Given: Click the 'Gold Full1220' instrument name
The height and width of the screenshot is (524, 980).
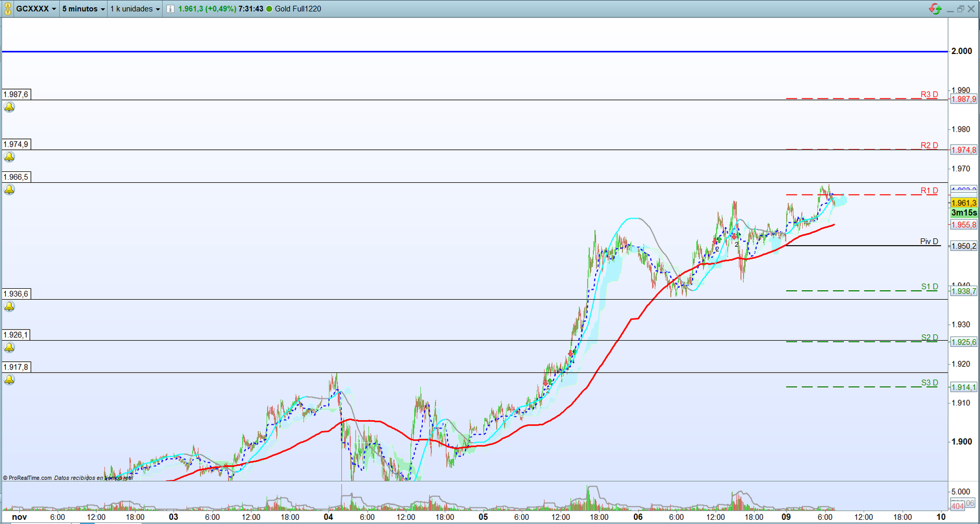Looking at the screenshot, I should tap(298, 9).
